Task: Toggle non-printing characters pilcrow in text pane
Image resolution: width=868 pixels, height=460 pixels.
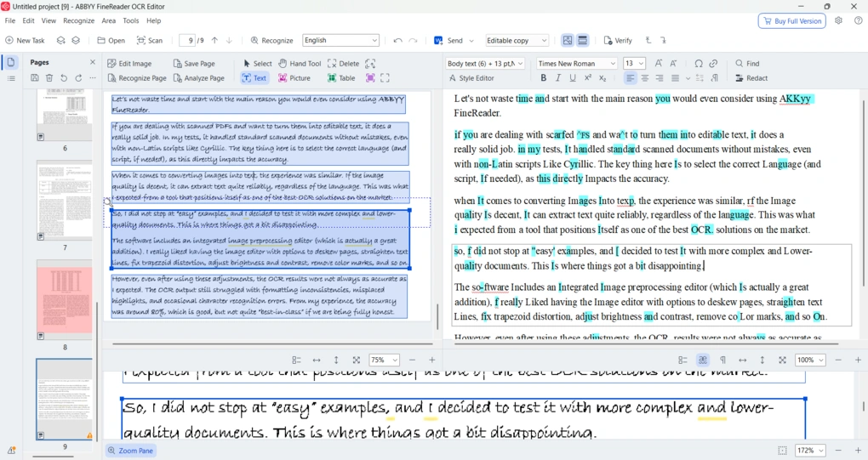Action: 722,360
